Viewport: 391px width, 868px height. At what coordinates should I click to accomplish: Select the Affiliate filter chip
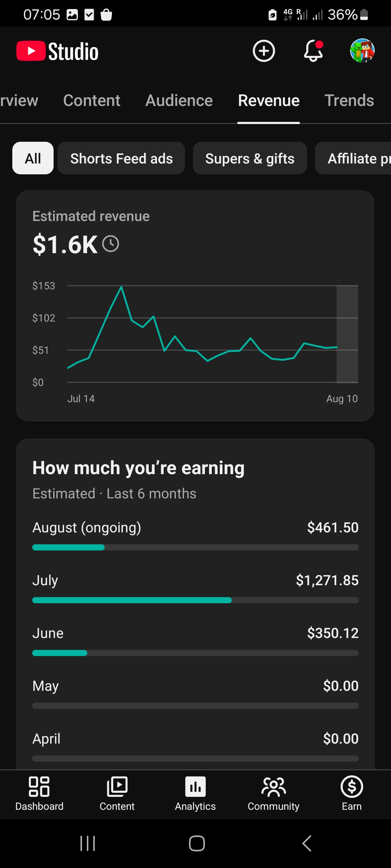pyautogui.click(x=353, y=158)
